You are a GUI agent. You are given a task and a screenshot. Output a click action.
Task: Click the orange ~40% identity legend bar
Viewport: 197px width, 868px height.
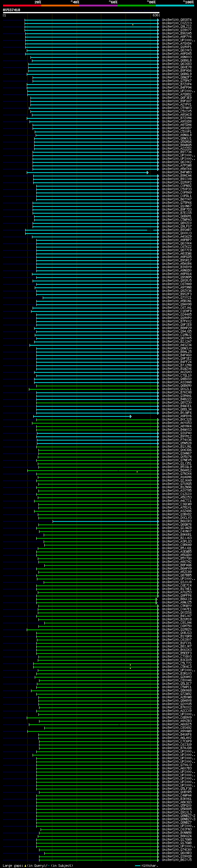point(60,6)
